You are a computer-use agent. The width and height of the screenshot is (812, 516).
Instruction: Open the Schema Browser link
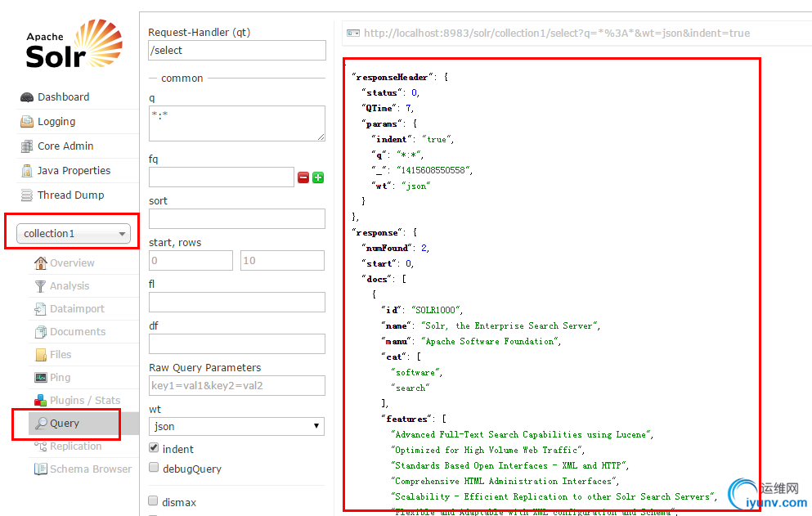91,469
